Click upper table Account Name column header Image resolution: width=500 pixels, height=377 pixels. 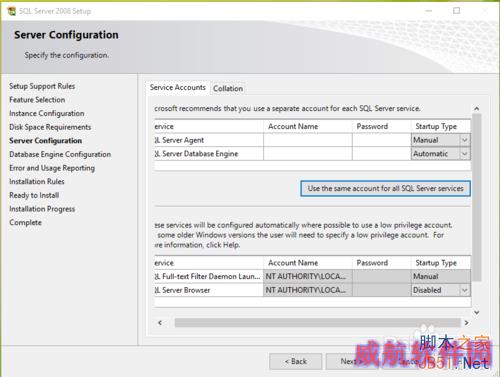tap(308, 126)
